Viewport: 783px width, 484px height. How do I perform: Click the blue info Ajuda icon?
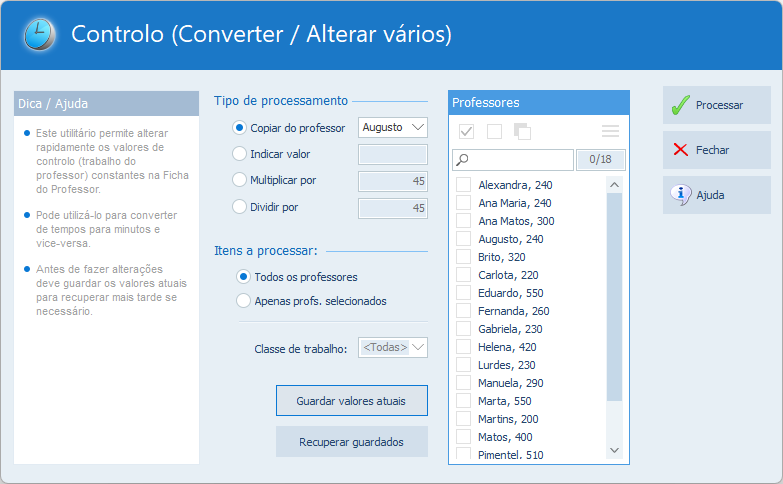[681, 195]
